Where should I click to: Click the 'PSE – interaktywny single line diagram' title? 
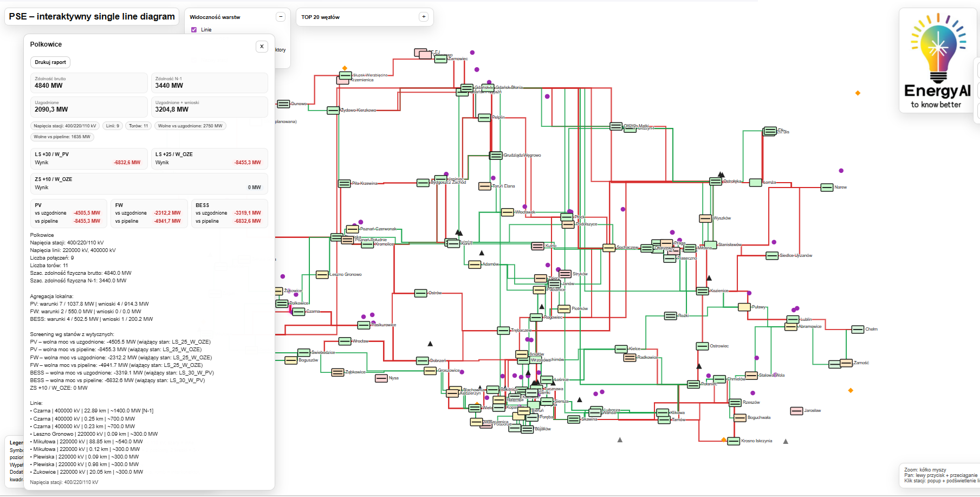pos(92,16)
